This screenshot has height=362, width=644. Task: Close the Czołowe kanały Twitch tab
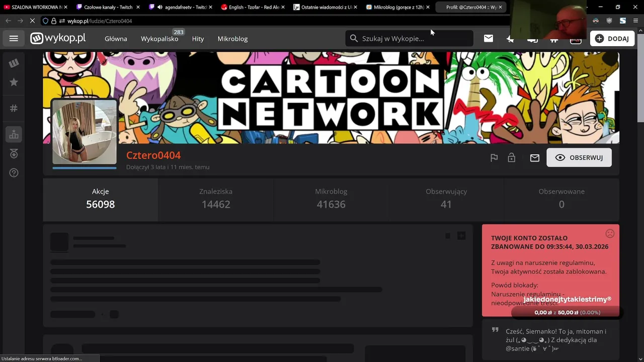(x=138, y=7)
